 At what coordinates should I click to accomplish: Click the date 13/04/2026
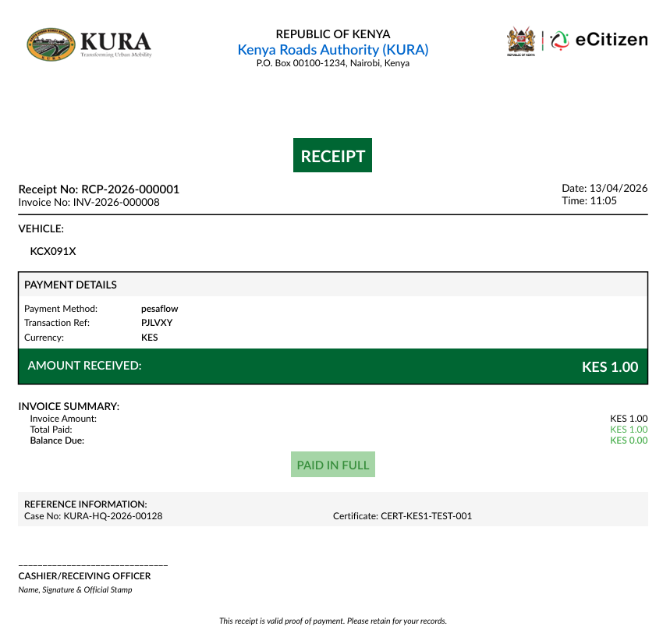click(619, 188)
